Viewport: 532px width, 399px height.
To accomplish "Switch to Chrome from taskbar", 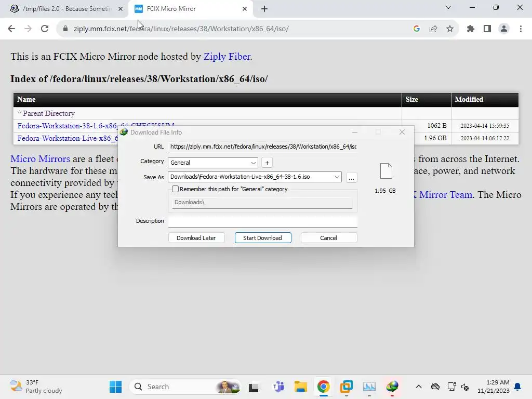I will tap(323, 387).
